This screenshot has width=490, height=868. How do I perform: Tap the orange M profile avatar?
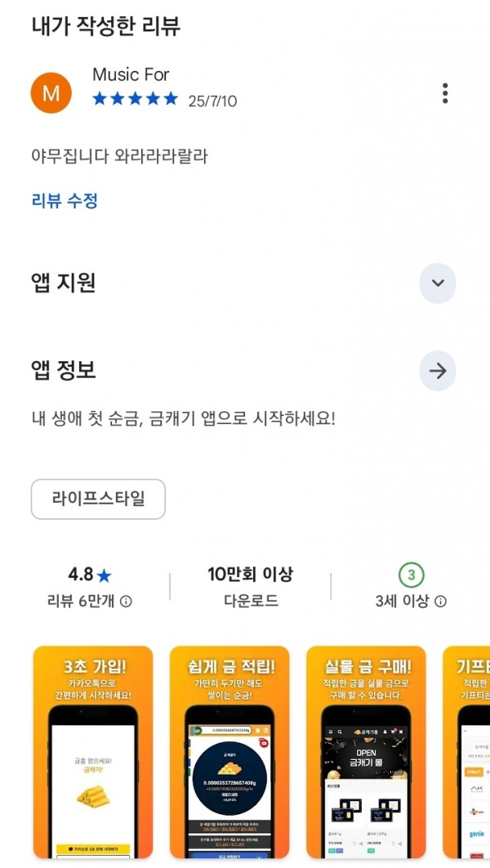[51, 93]
